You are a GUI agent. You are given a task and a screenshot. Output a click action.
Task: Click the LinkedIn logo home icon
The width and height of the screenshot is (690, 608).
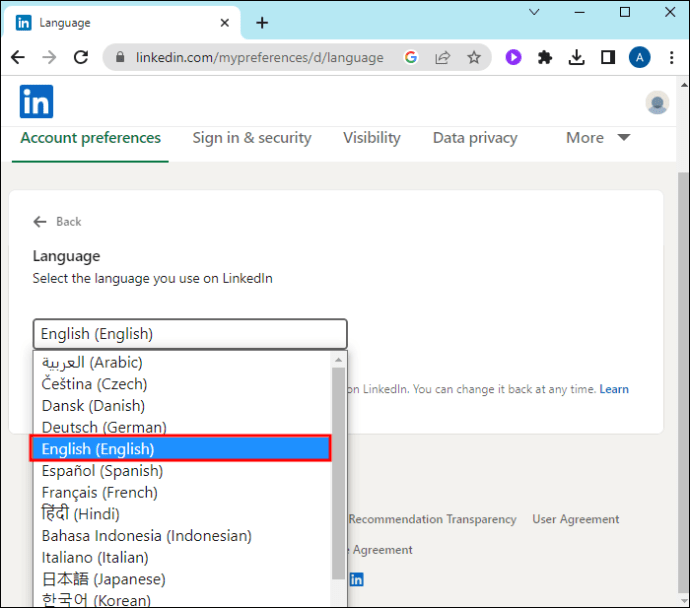[37, 102]
